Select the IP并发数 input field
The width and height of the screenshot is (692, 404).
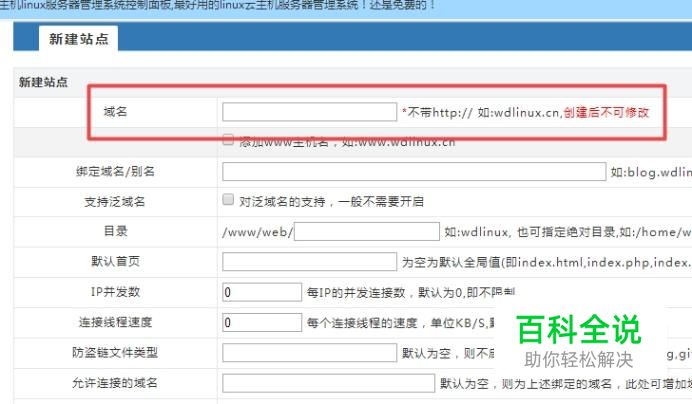tap(262, 292)
